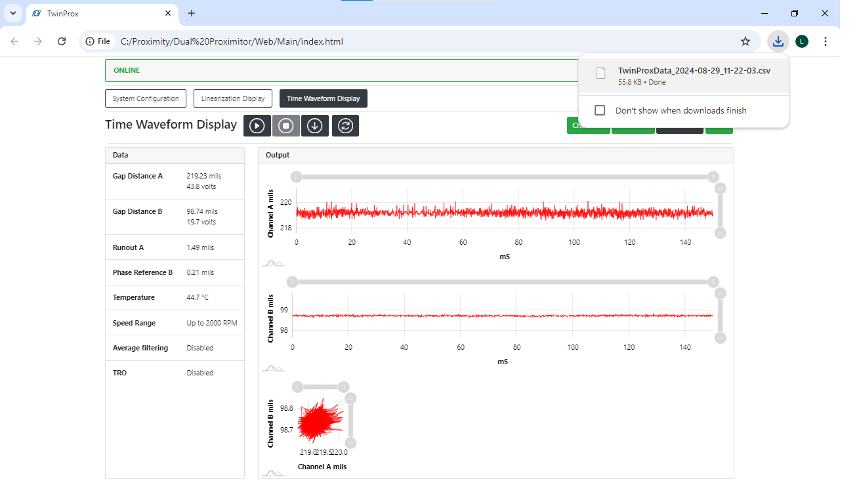861x504 pixels.
Task: View site information File icon
Action: (98, 41)
